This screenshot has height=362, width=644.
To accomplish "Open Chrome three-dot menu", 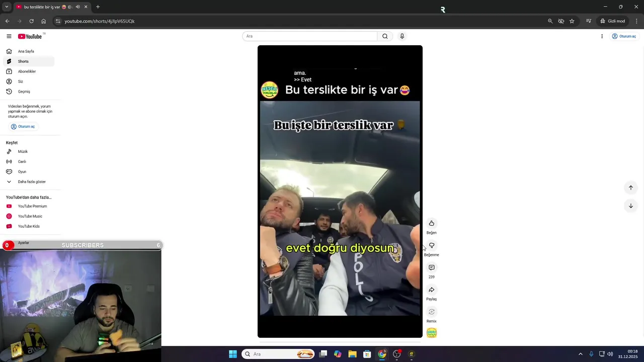I will (636, 21).
